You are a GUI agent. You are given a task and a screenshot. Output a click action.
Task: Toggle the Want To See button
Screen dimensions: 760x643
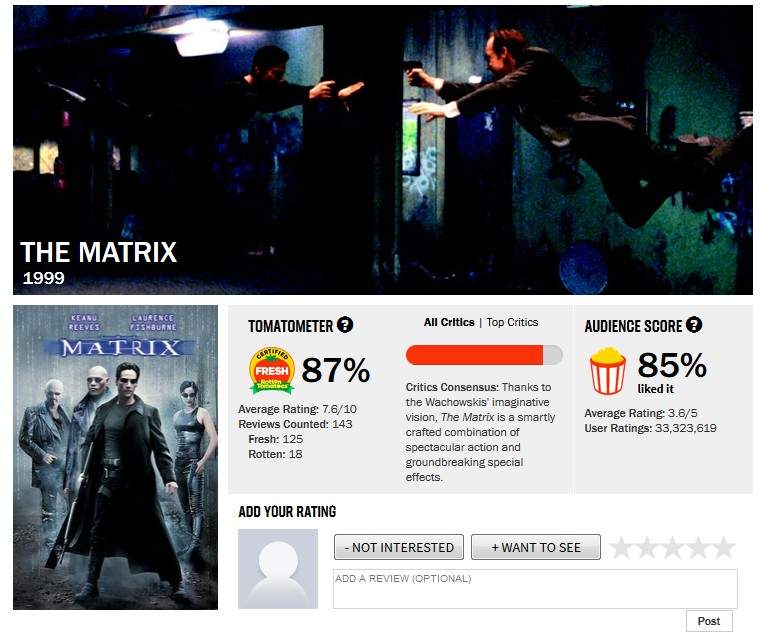(x=536, y=547)
